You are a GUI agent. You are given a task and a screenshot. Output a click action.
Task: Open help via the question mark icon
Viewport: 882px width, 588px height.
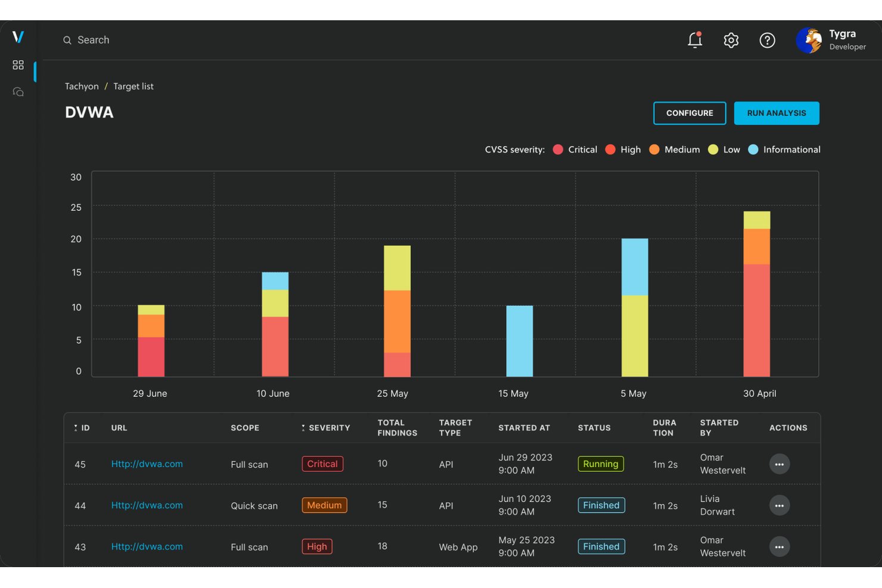[768, 40]
